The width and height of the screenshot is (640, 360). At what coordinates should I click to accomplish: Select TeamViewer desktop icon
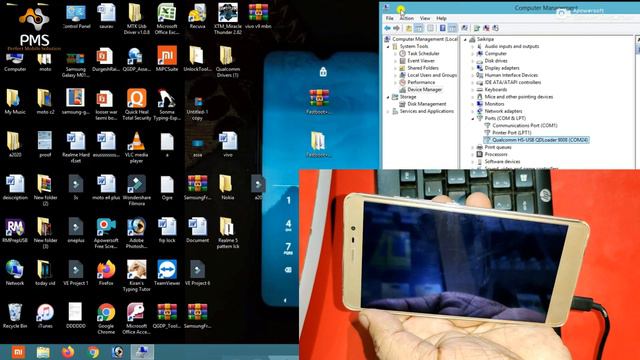167,273
